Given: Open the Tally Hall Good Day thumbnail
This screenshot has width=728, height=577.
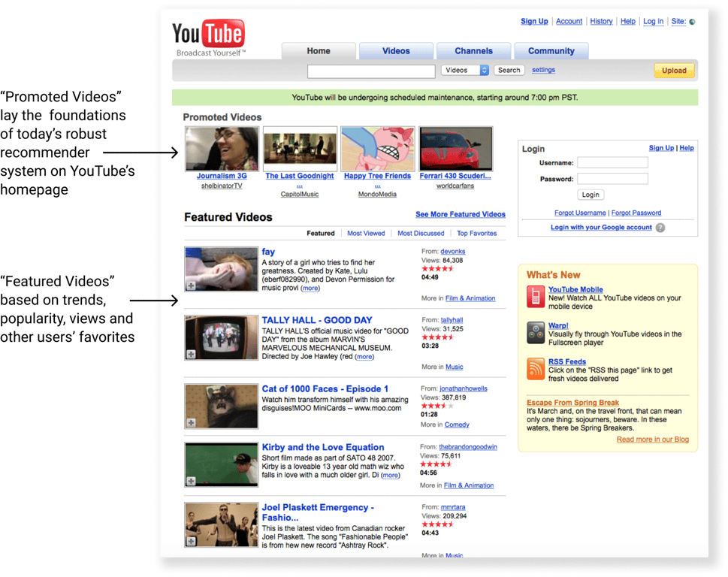Looking at the screenshot, I should point(222,338).
